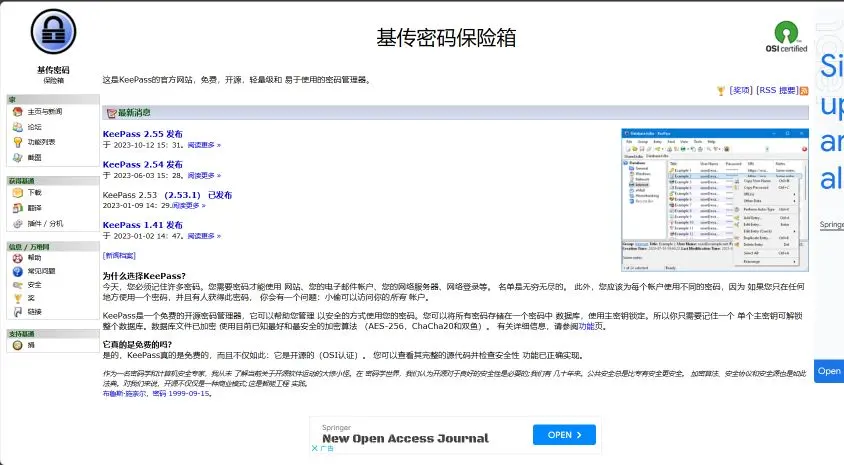Click 阅读更多 for the 2.54 release
The height and width of the screenshot is (465, 844).
pos(204,175)
